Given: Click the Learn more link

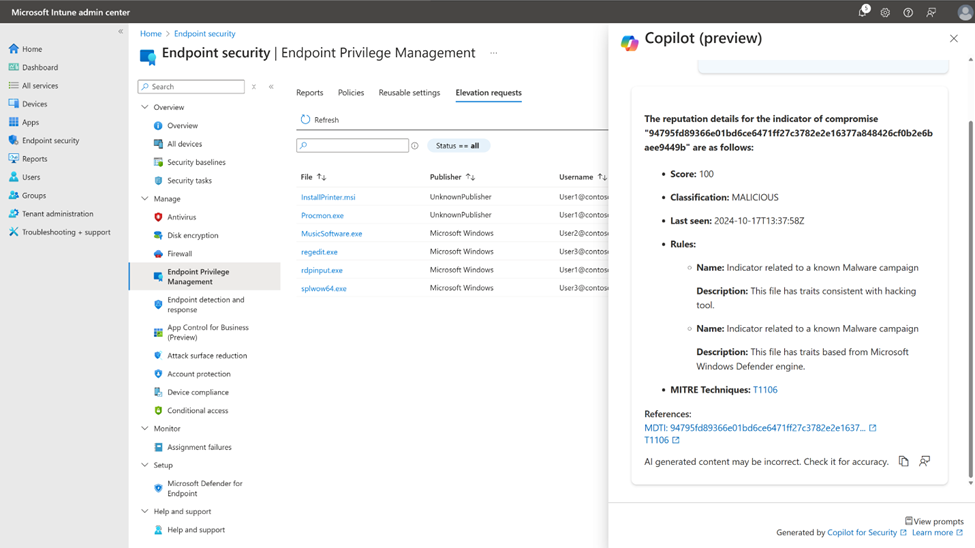Looking at the screenshot, I should (937, 532).
